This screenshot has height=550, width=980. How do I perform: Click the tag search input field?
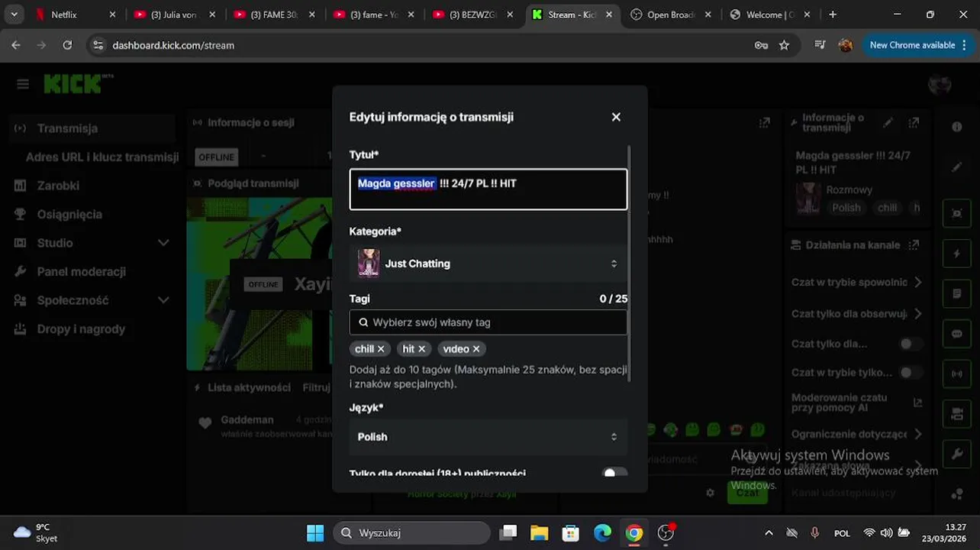[x=488, y=322]
